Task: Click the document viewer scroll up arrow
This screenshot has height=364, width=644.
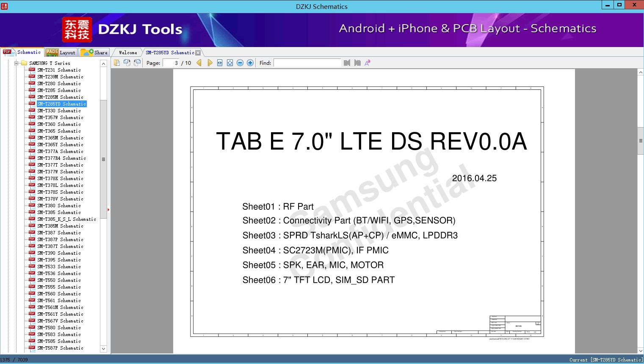Action: (641, 72)
